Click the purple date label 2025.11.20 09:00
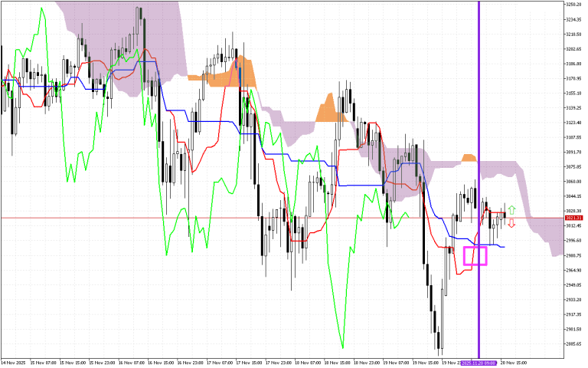Image resolution: width=588 pixels, height=368 pixels. (479, 363)
